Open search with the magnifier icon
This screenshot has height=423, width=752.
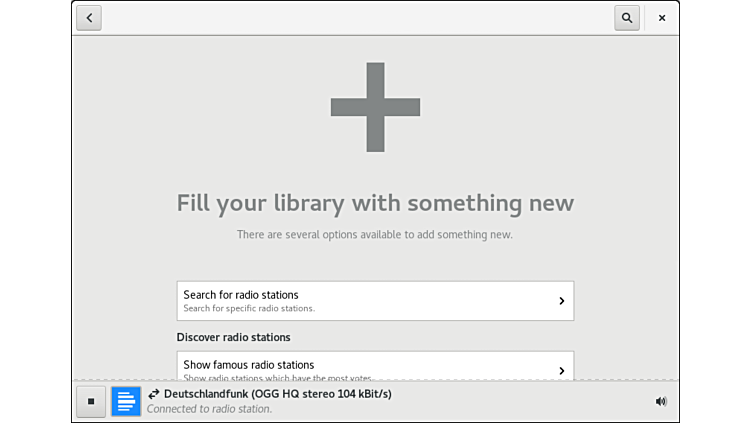tap(627, 18)
